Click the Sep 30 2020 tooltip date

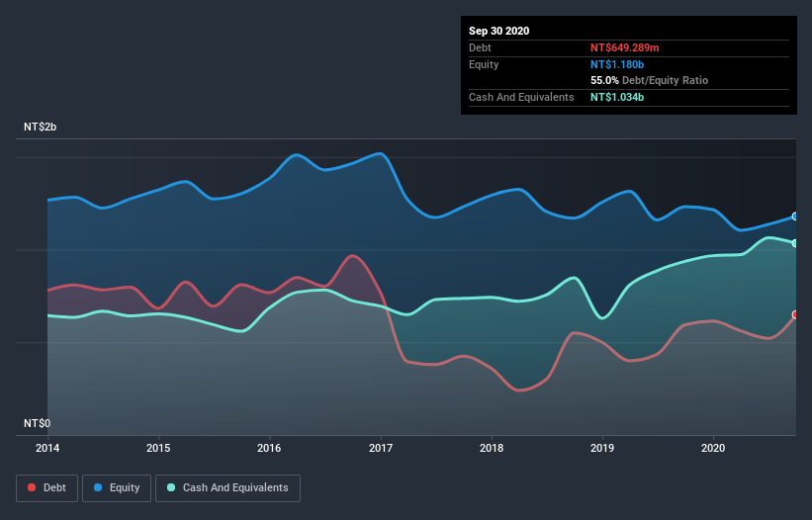tap(498, 31)
